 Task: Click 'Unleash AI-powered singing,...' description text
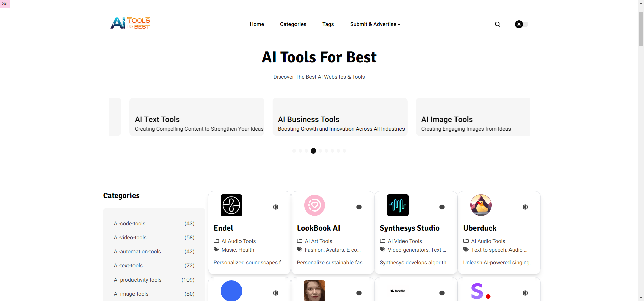(x=498, y=263)
